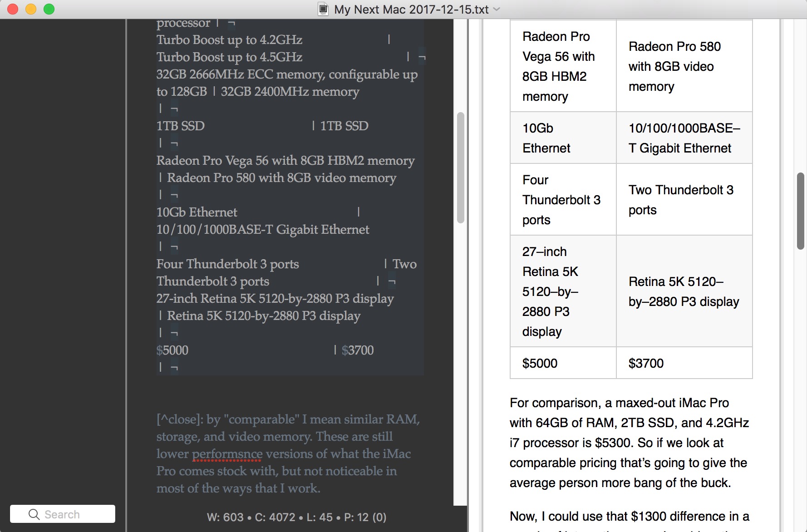Click "27-inch Retina 5K" line in editor
Viewport: 807px width, 532px height.
pos(275,298)
